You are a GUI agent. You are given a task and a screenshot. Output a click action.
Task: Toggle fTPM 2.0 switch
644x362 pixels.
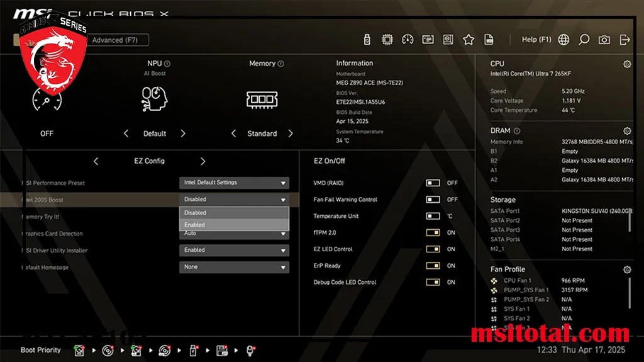433,232
